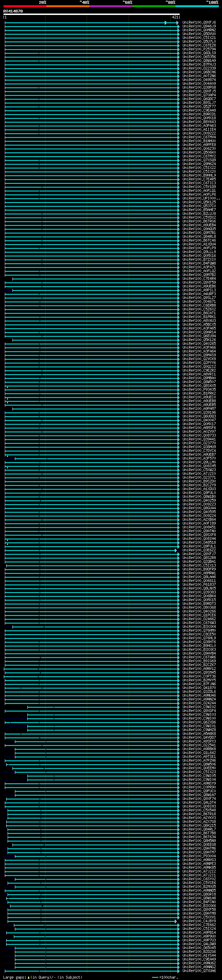This screenshot has width=222, height=980.
Task: Select hit label UniRef100_Q84RL8
Action: pos(199,236)
